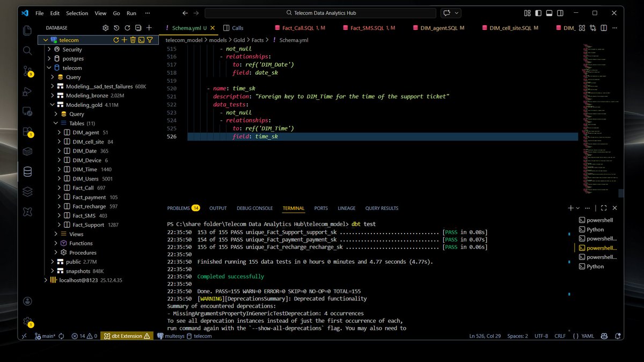Filter the telecom connection items
This screenshot has height=362, width=644.
point(150,40)
